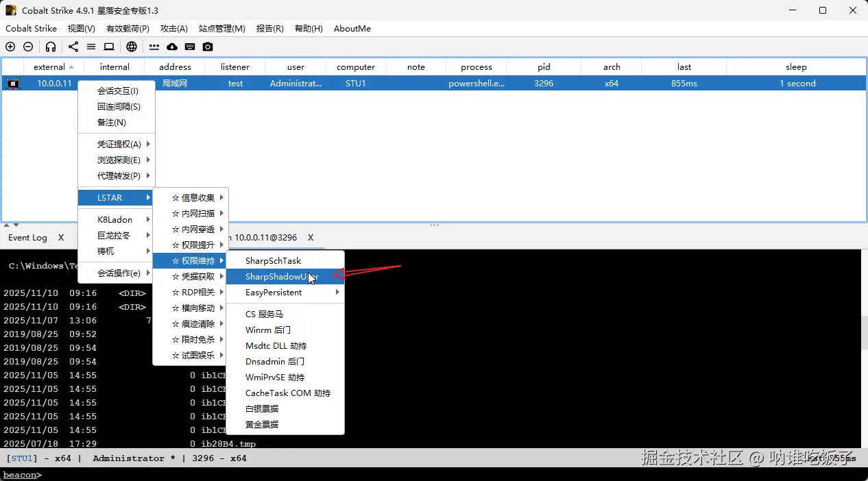Click the Cobalt Strike app icon in title bar
Screen dimensions: 868x481
11,10
